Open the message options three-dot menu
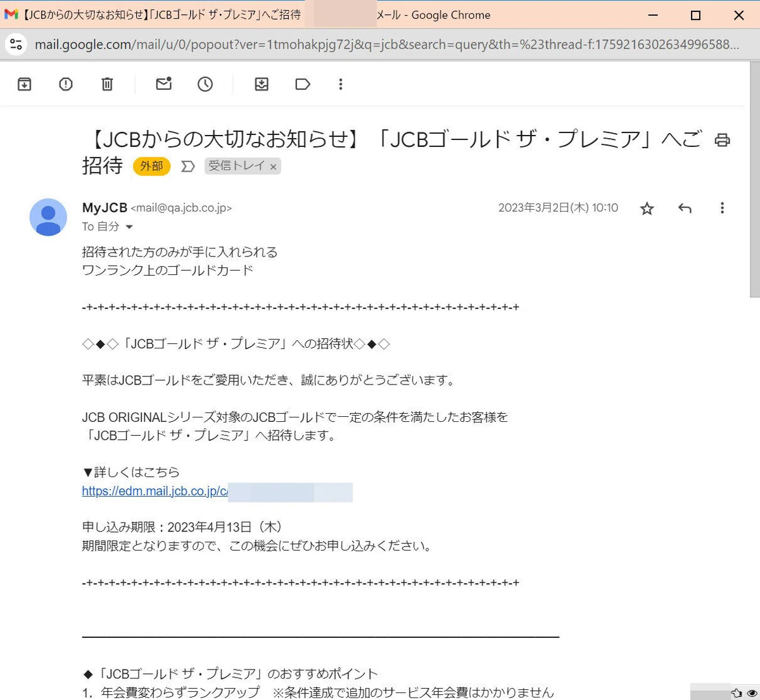The width and height of the screenshot is (760, 700). [722, 208]
